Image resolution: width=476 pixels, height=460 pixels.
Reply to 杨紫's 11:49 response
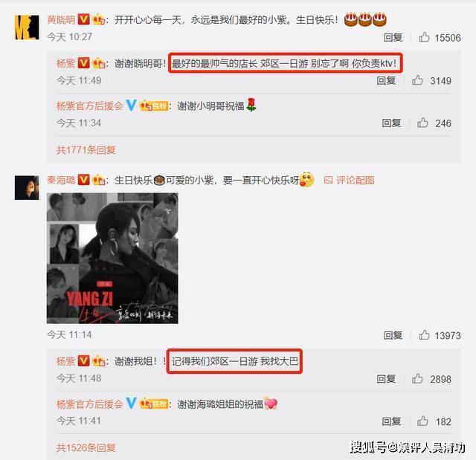(386, 80)
